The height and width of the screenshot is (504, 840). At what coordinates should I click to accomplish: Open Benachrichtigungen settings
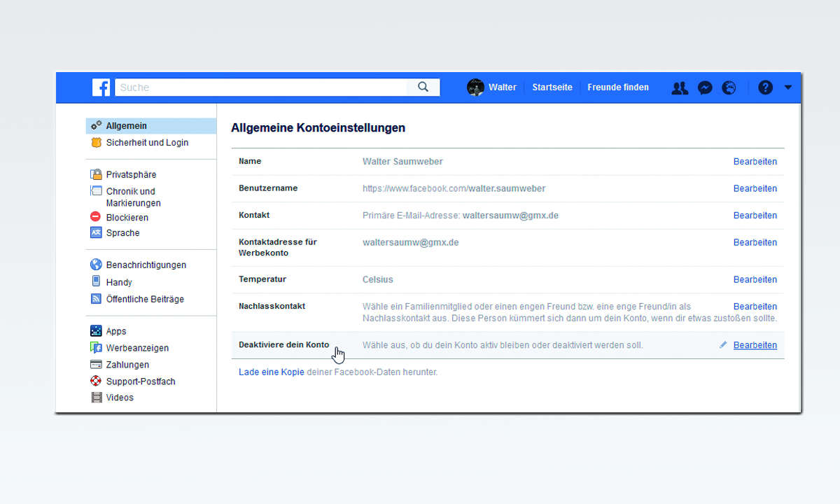[x=146, y=265]
